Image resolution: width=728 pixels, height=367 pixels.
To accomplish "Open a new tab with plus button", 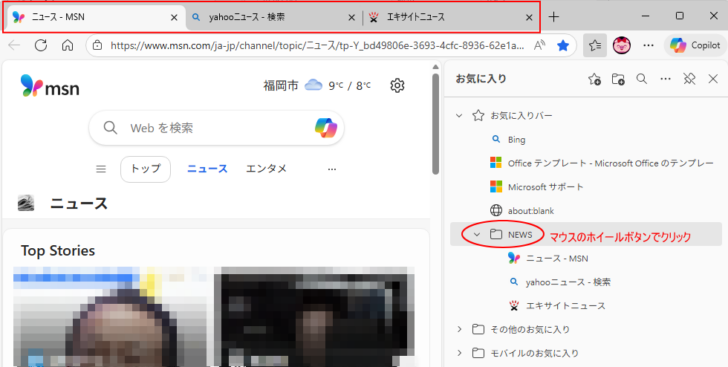I will coord(553,17).
